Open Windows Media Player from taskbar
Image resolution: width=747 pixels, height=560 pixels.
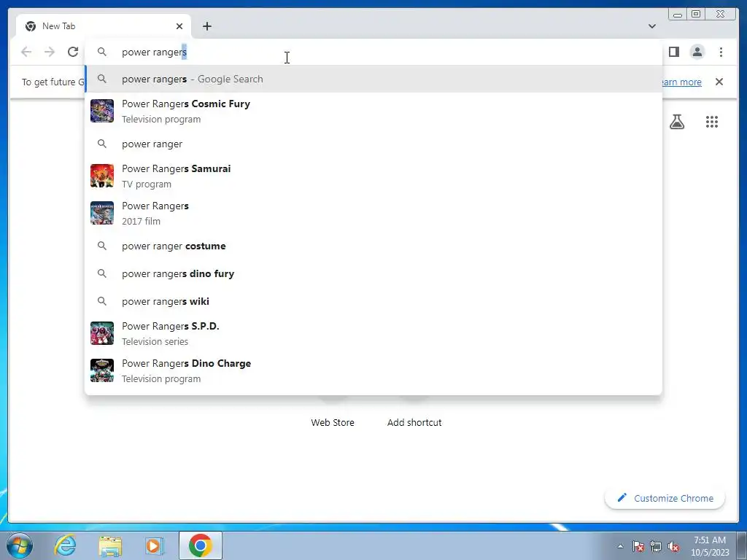(154, 545)
